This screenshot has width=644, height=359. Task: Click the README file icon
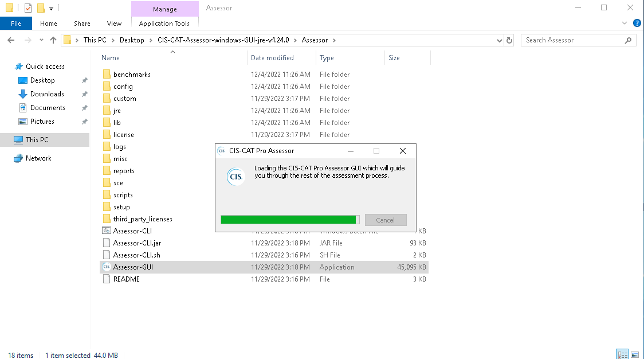107,279
